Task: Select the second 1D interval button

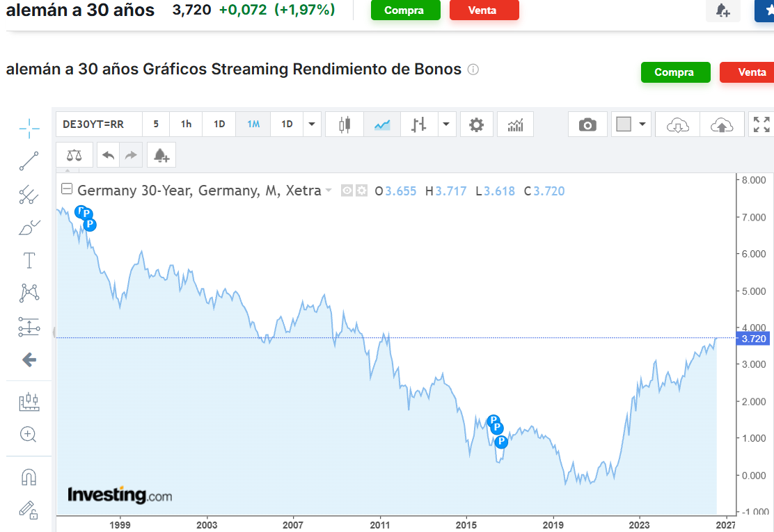Action: point(287,124)
